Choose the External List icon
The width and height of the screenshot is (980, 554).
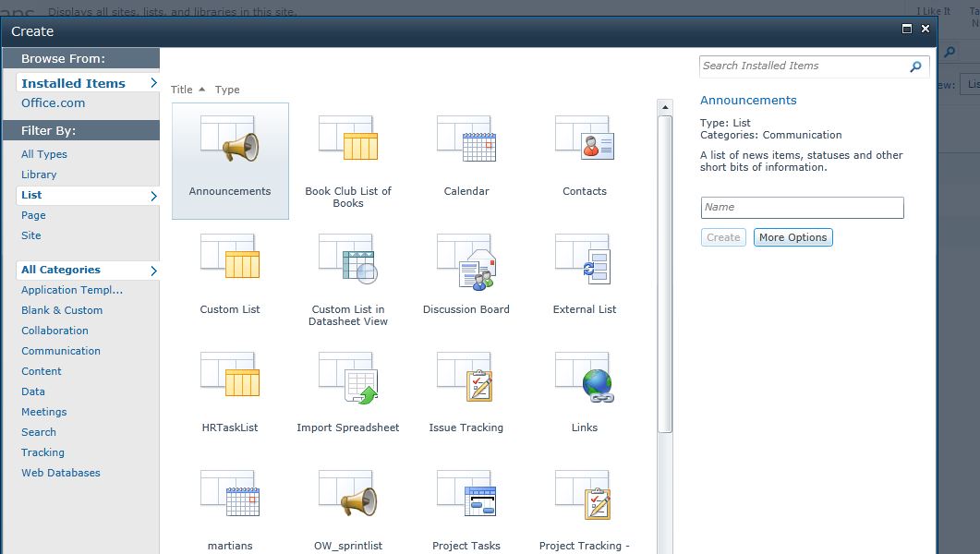pos(583,259)
